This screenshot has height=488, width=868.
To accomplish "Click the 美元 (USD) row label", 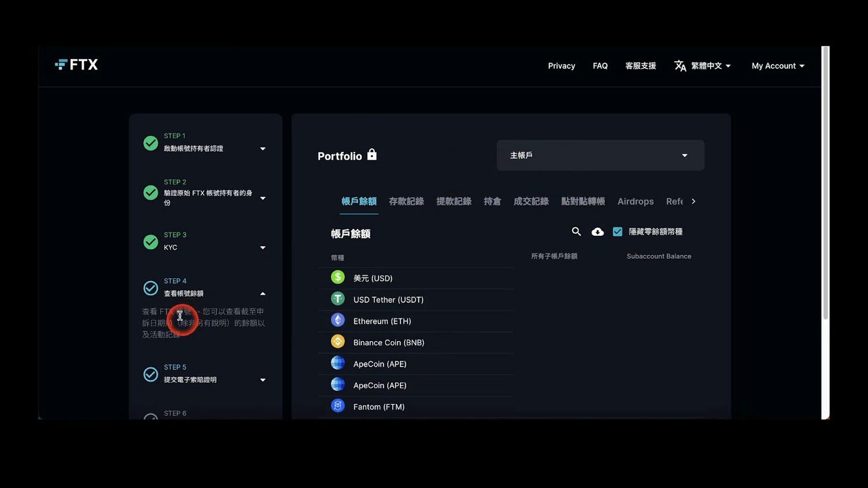I will tap(373, 278).
